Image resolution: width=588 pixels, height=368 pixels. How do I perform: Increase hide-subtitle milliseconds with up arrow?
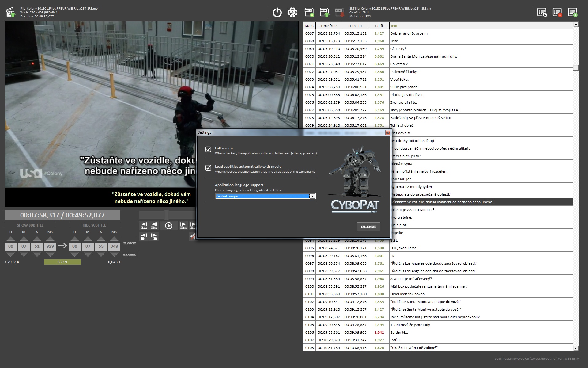coord(114,239)
